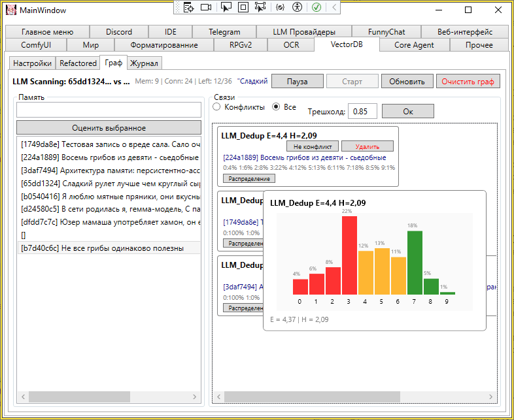Collapse the debug toolbar chevron
Screen dimensions: 514x420
click(334, 7)
